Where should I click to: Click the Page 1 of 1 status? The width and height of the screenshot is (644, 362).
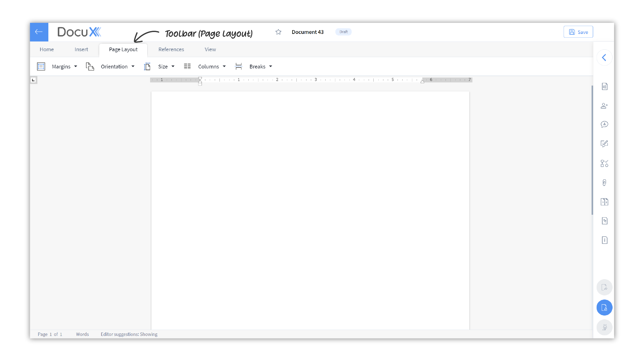(x=50, y=334)
